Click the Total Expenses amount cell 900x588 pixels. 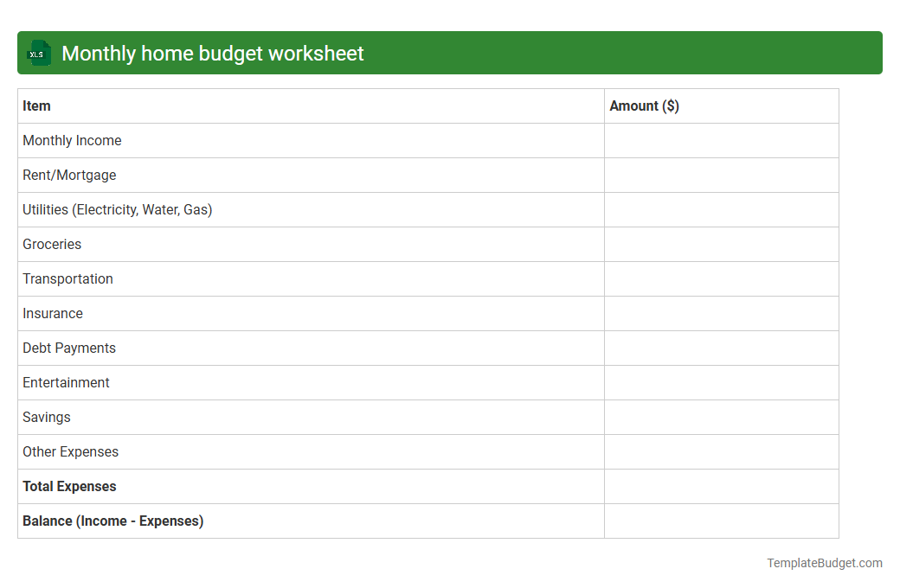pyautogui.click(x=722, y=486)
